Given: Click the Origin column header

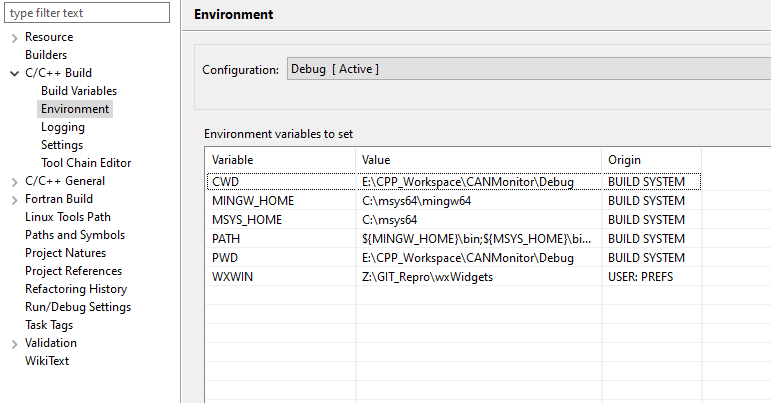Looking at the screenshot, I should 651,160.
